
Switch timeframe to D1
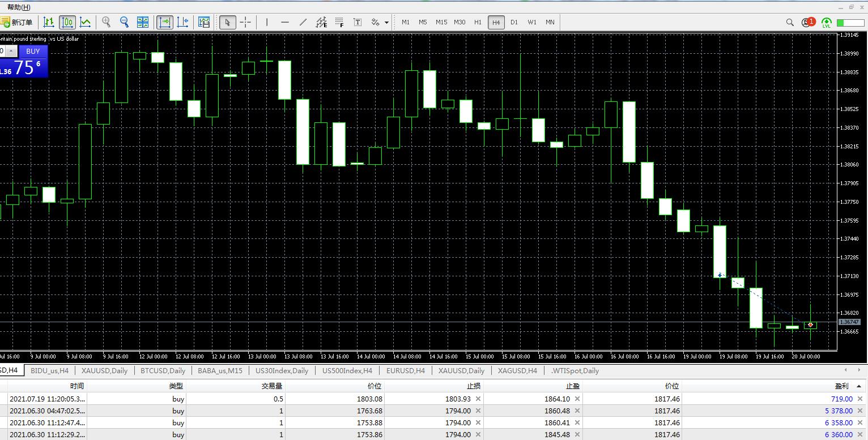coord(514,22)
